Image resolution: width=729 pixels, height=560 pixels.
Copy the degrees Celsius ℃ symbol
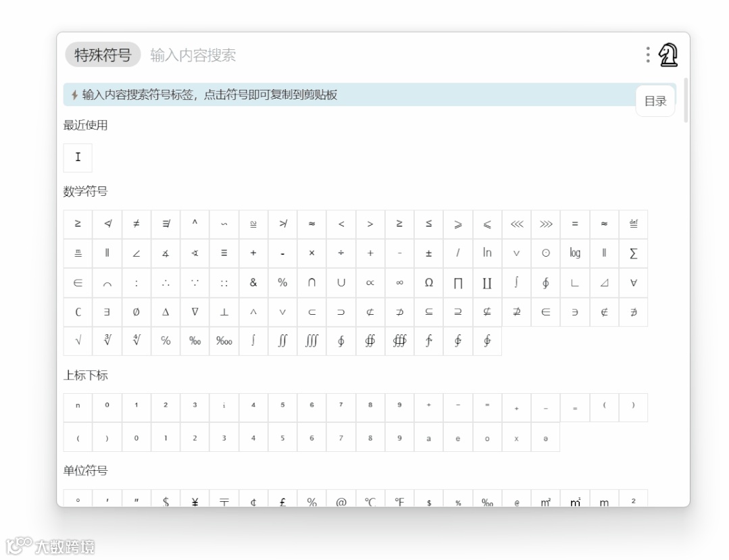click(370, 499)
